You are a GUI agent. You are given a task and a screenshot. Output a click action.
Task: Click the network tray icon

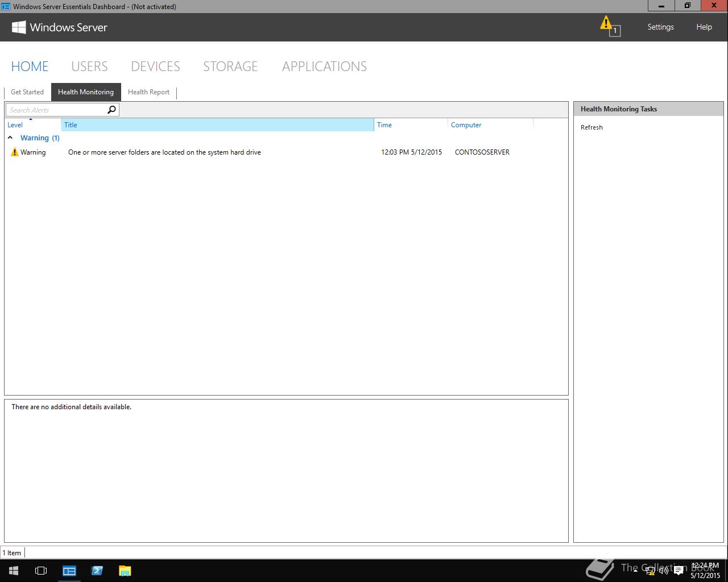[650, 571]
